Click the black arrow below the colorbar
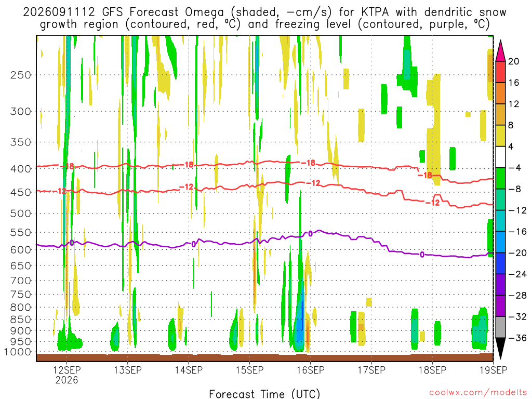Image resolution: width=532 pixels, height=399 pixels. pos(500,349)
